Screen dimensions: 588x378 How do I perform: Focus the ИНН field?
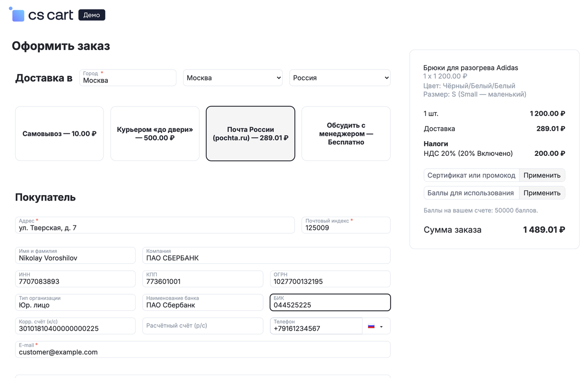tap(75, 279)
